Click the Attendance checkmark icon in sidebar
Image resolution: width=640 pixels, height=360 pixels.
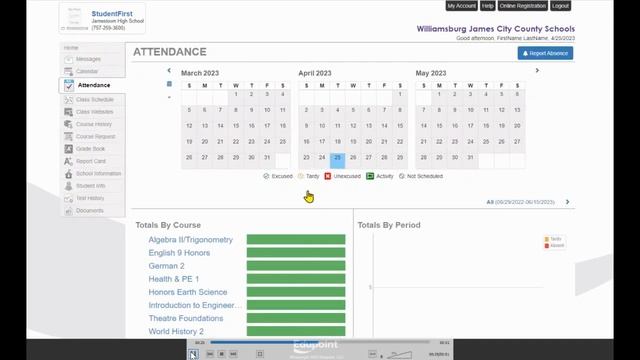[x=69, y=85]
